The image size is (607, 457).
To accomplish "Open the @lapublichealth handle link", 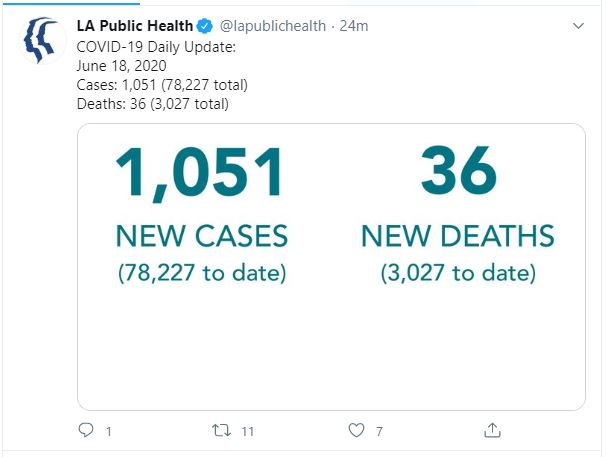I will tap(273, 26).
